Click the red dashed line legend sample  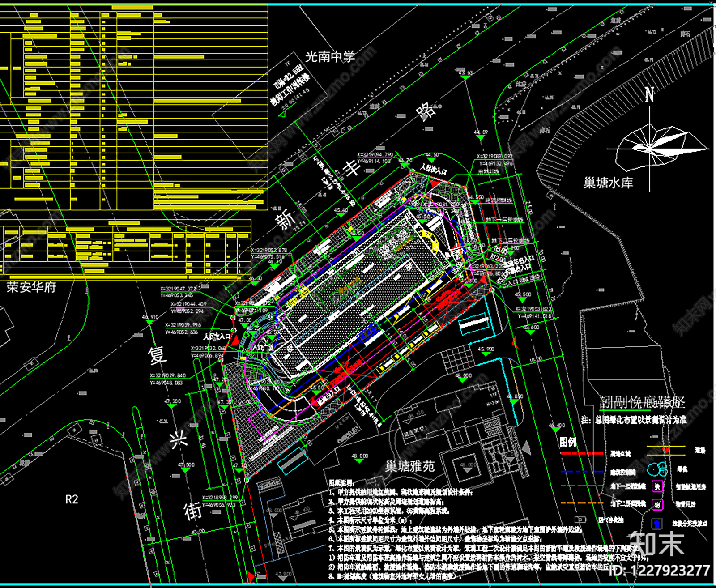tap(582, 453)
